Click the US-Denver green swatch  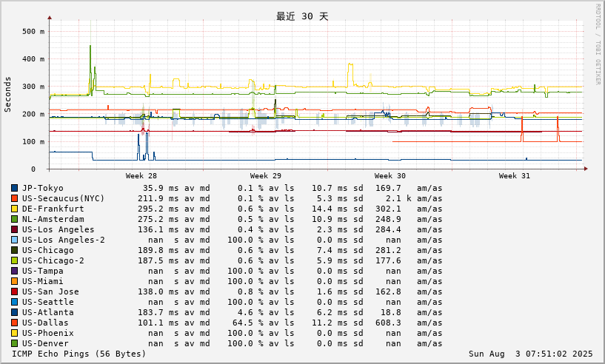tap(14, 343)
